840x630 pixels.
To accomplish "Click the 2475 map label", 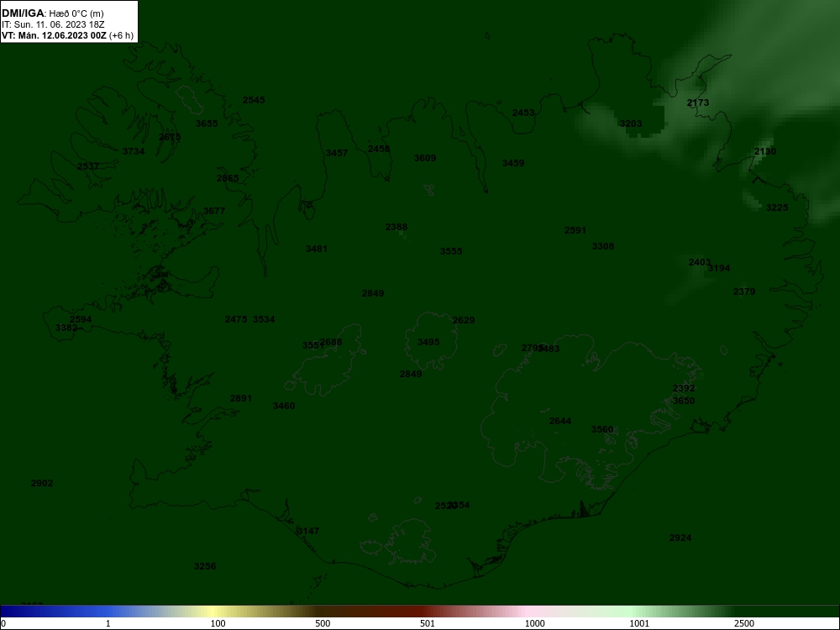I will point(236,319).
